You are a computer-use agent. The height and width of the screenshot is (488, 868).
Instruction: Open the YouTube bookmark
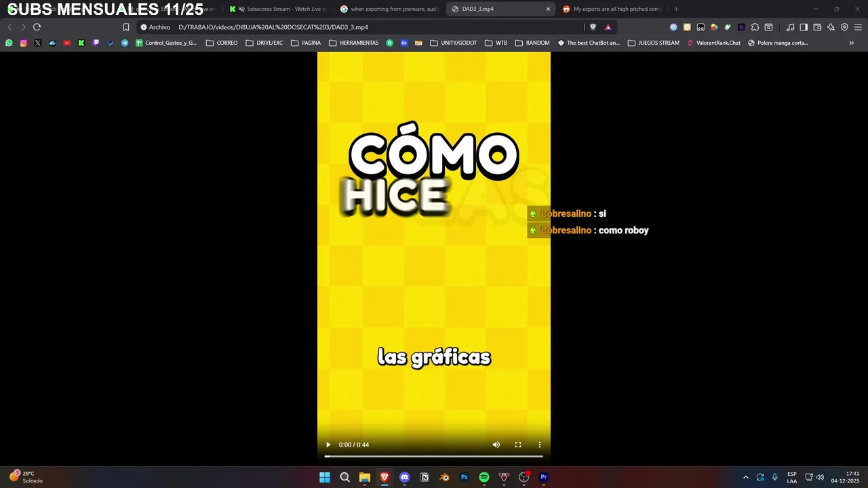(x=66, y=43)
